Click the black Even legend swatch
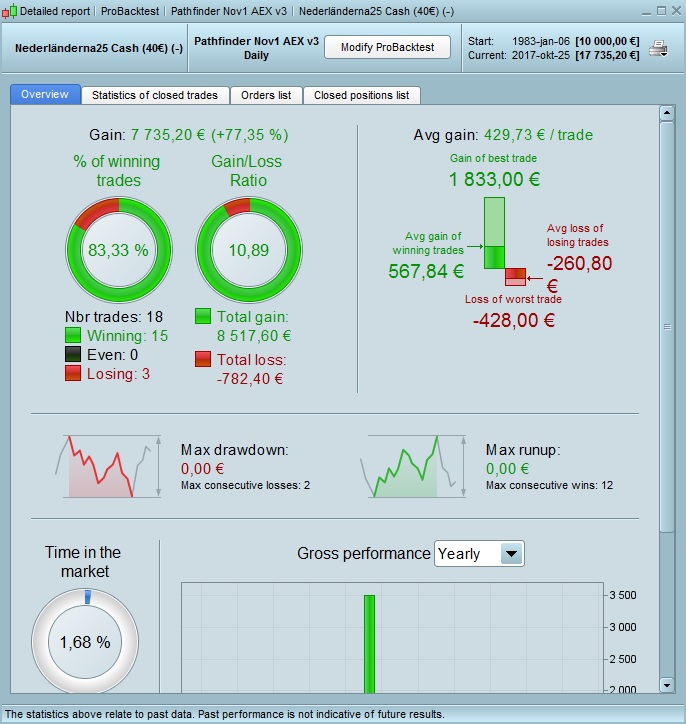The height and width of the screenshot is (724, 686). pos(72,354)
